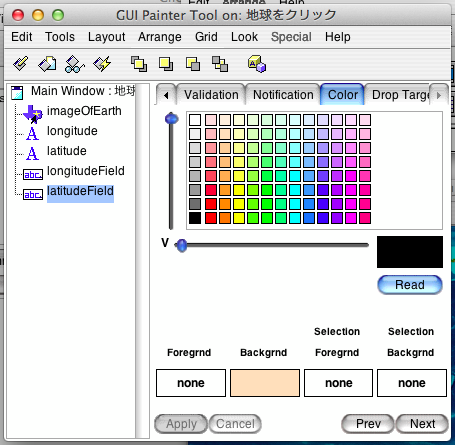
Task: Click the vertical slider knob beside the palette
Action: click(171, 119)
